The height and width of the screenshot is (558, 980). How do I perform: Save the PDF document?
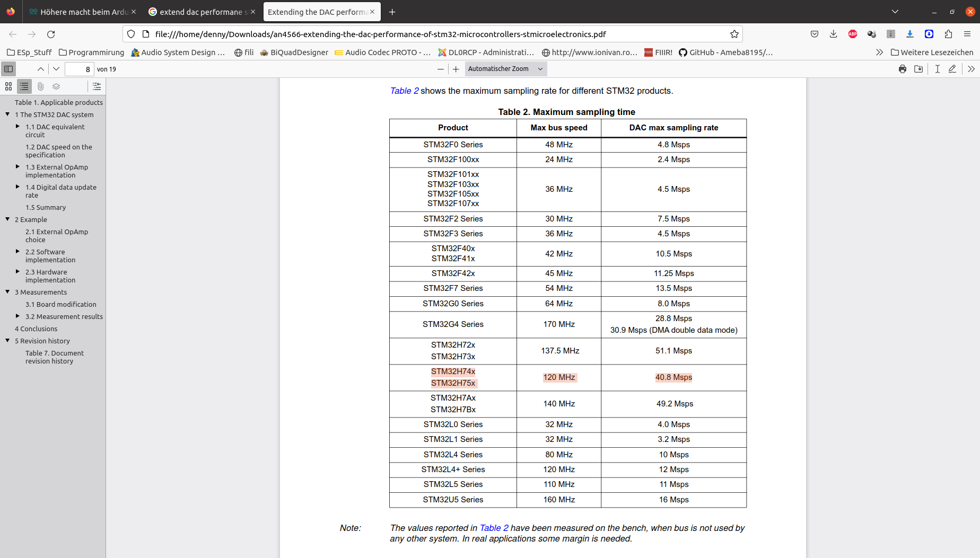pyautogui.click(x=918, y=69)
